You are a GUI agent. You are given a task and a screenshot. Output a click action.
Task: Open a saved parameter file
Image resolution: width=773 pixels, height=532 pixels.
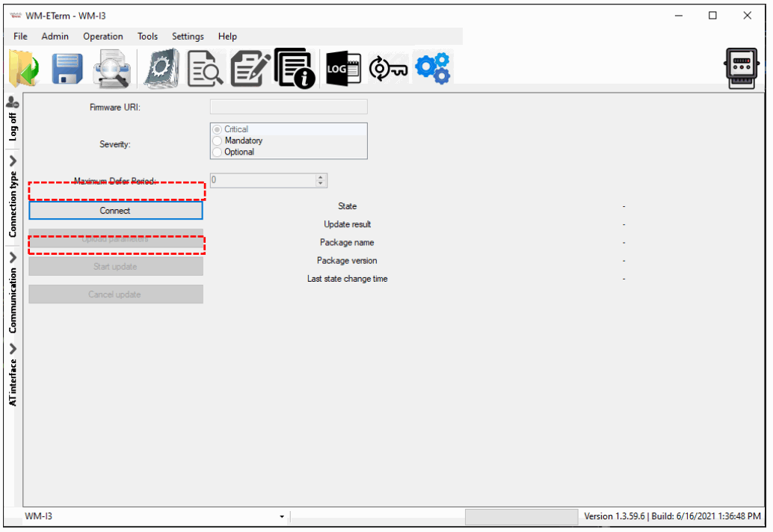coord(22,67)
